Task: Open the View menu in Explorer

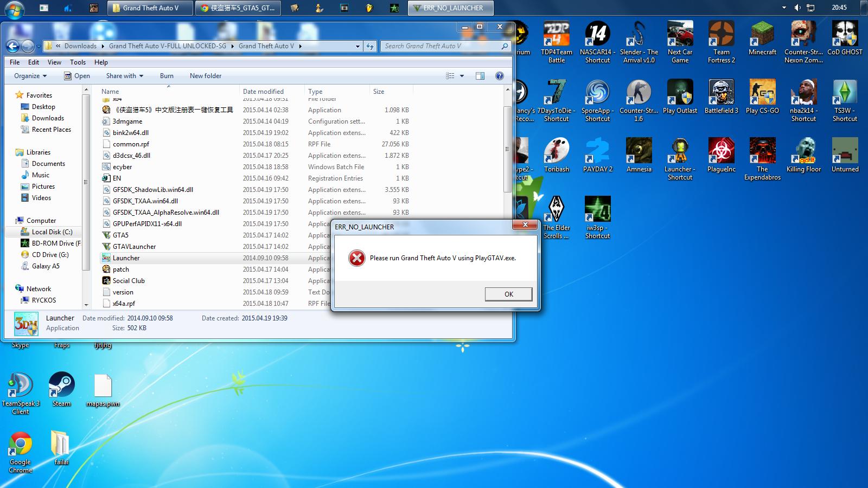Action: [x=55, y=62]
